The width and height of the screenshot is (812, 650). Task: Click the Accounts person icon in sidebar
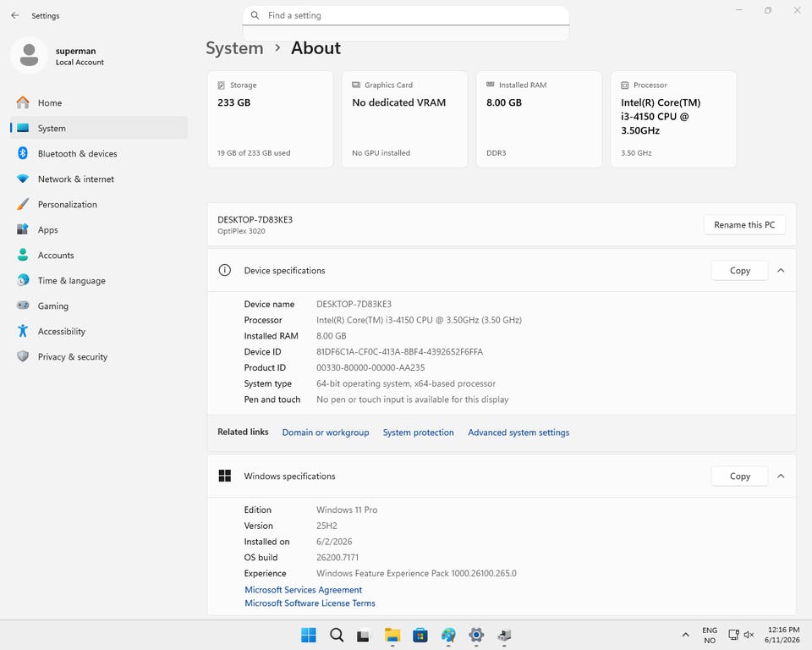(23, 255)
